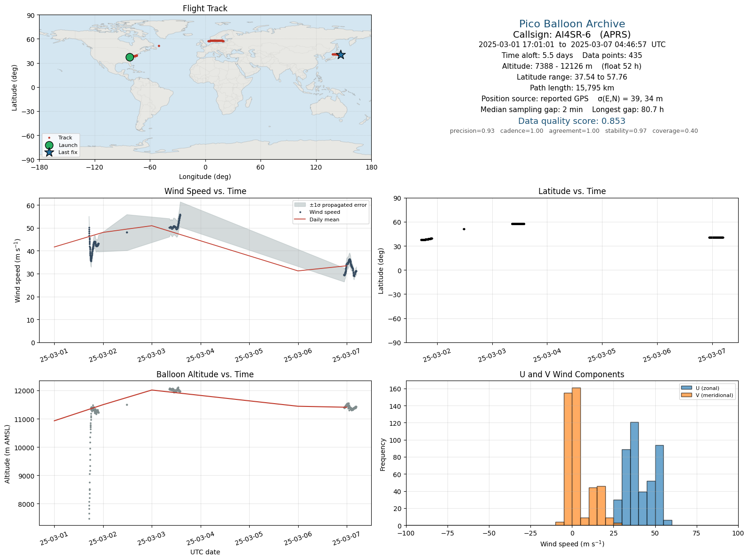Click the Time aloft: 5.5 days text

(x=537, y=56)
